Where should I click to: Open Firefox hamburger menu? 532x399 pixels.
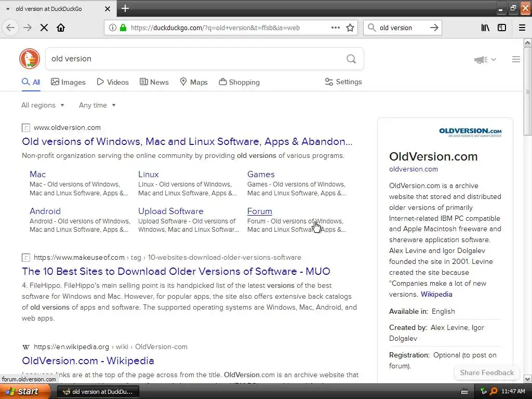522,28
